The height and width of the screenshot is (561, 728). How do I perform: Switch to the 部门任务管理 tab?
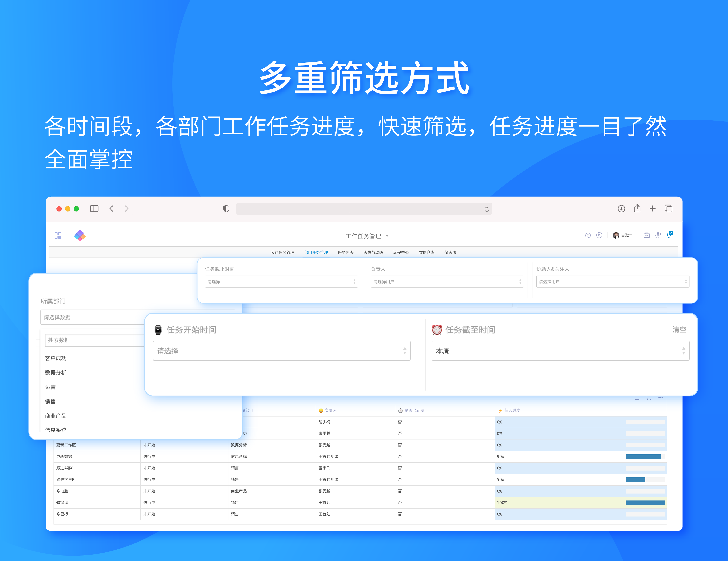[x=316, y=252]
